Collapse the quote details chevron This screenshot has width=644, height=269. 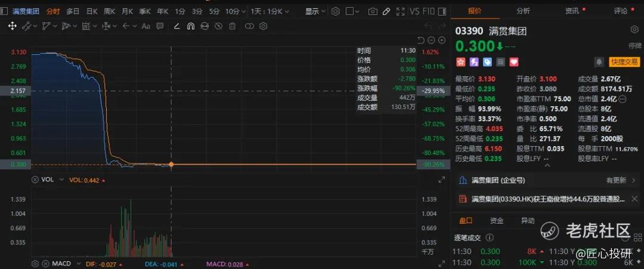click(547, 165)
